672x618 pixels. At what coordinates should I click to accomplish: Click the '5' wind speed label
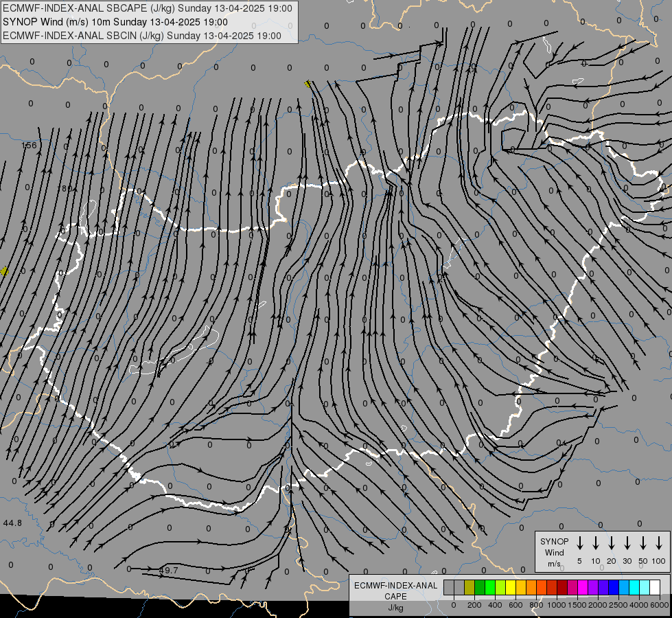(579, 562)
